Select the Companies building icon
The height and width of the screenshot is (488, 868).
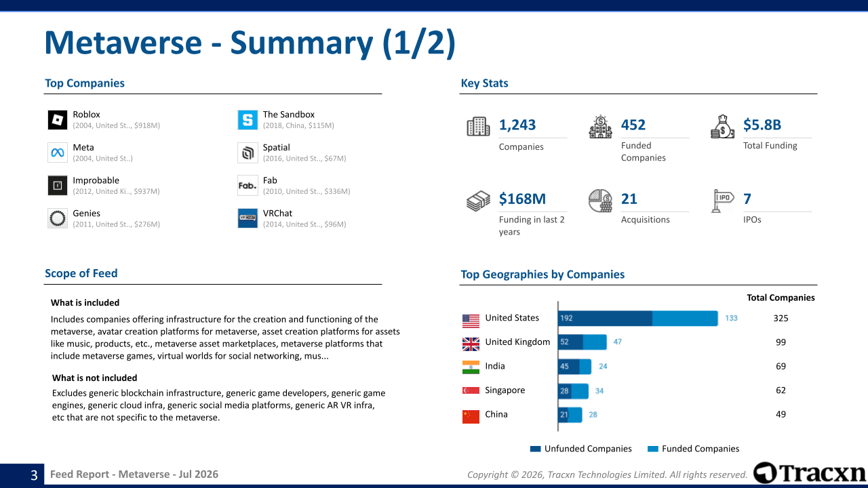click(x=478, y=127)
